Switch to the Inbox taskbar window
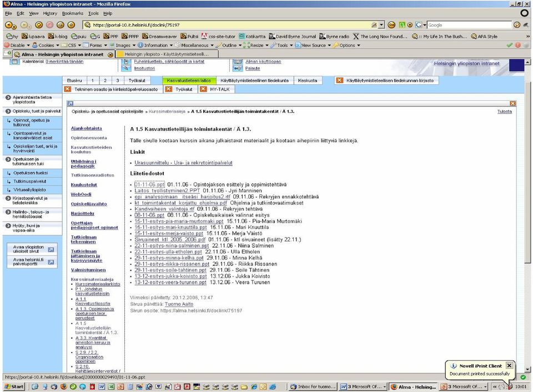Image resolution: width=533 pixels, height=392 pixels. (x=313, y=386)
